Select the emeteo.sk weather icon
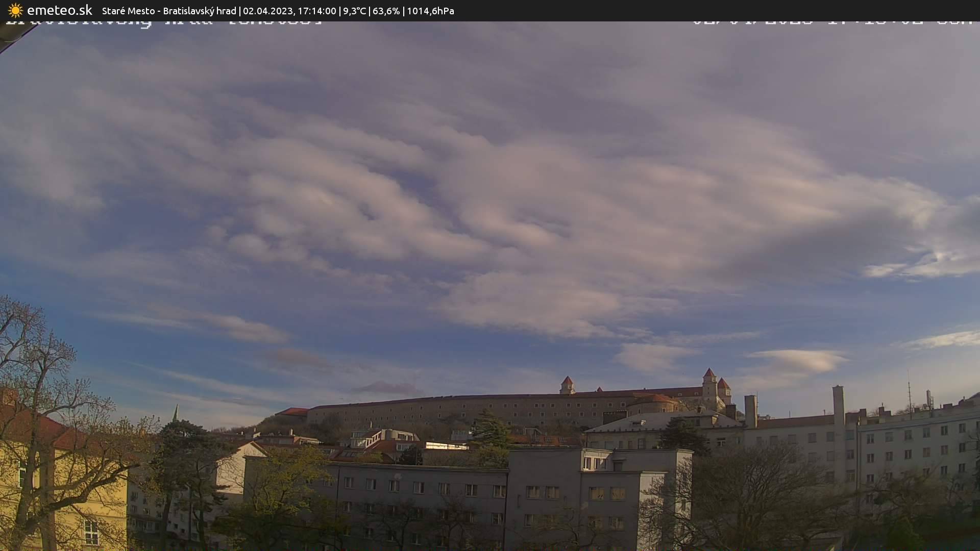Viewport: 980px width, 551px height. pos(15,10)
